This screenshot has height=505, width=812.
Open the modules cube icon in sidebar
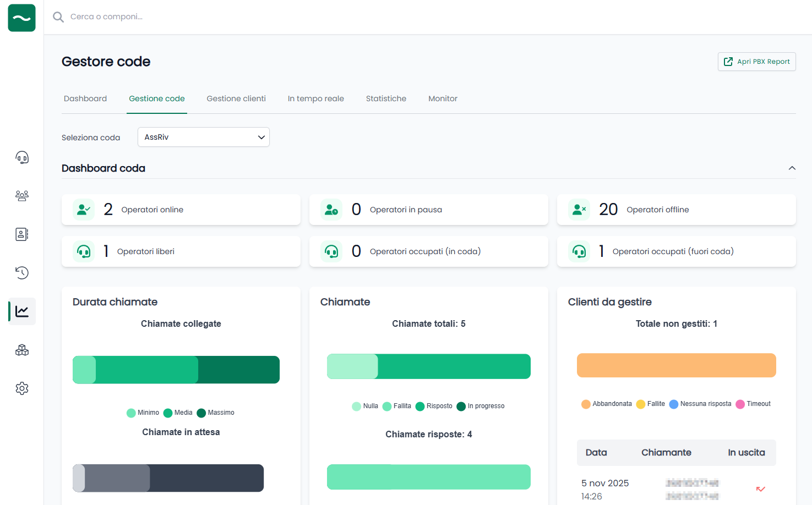click(x=22, y=350)
